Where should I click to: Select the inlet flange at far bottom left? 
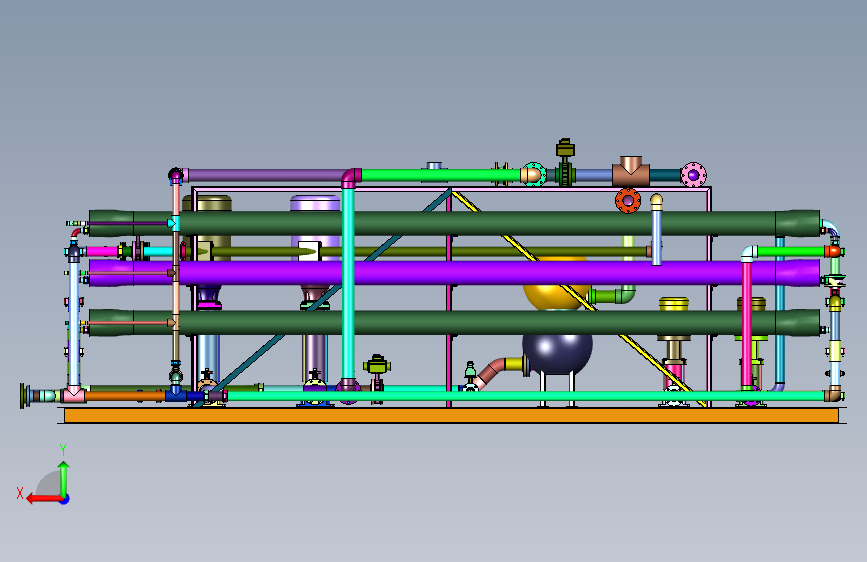25,396
